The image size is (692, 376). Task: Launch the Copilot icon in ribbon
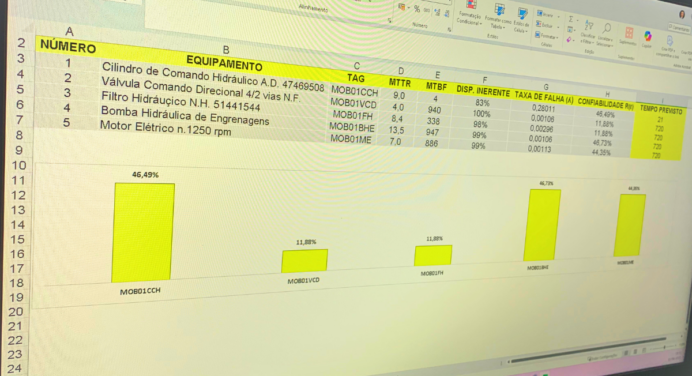pos(648,36)
